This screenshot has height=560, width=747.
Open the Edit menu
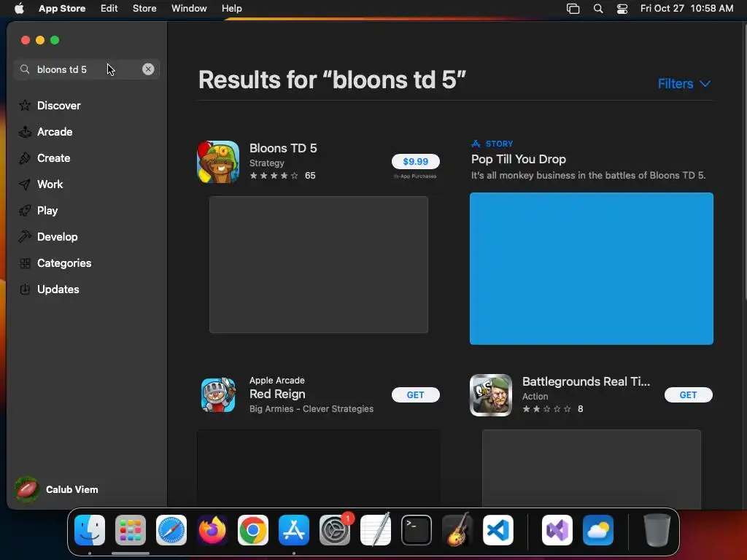[x=109, y=8]
